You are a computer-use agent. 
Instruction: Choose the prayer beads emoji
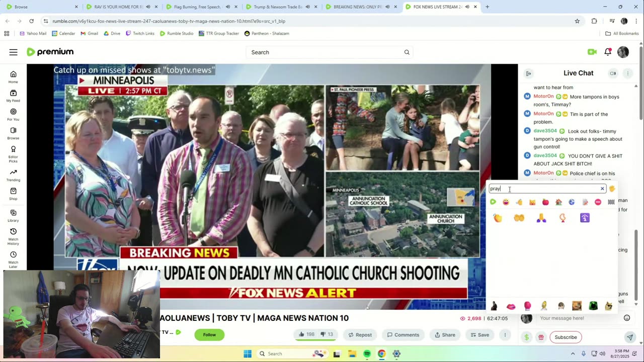[x=562, y=218]
